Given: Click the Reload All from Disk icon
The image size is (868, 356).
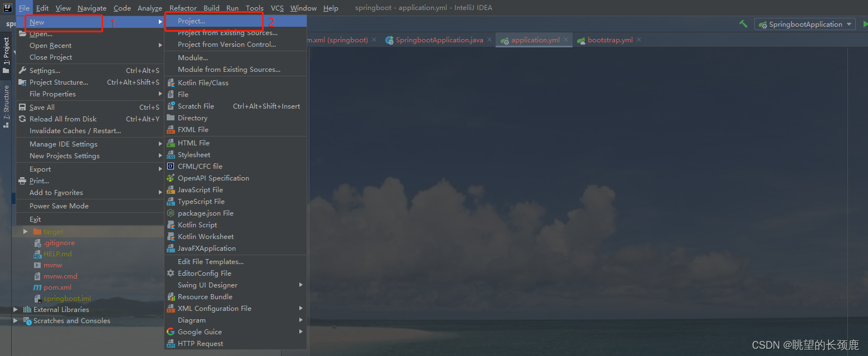Looking at the screenshot, I should [x=22, y=119].
